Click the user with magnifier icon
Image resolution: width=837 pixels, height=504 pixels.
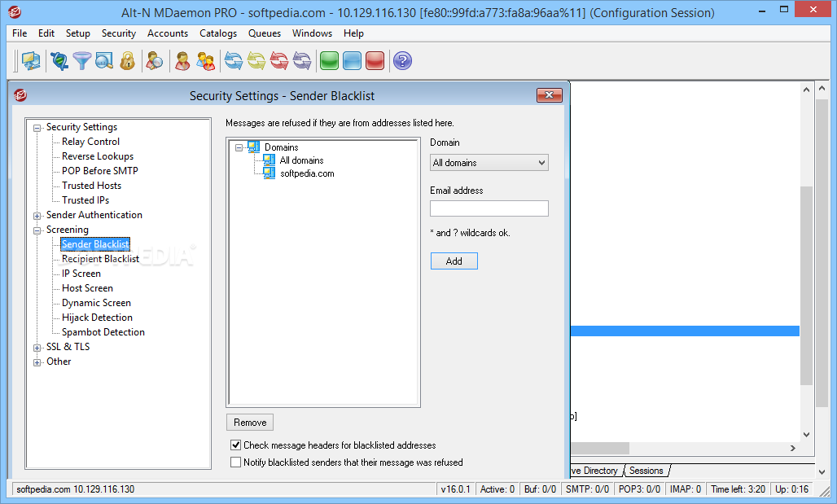point(154,61)
